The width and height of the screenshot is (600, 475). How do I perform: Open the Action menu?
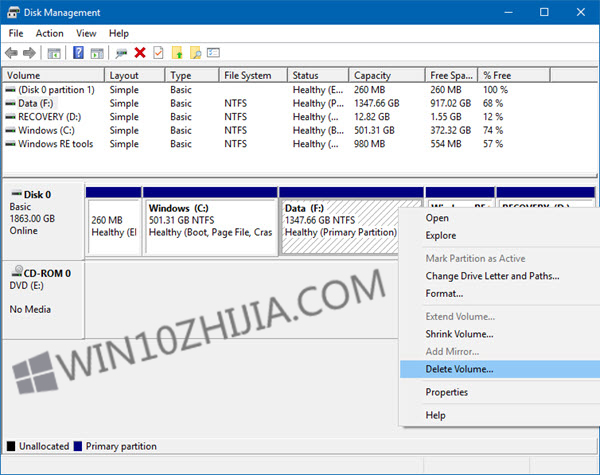[49, 34]
